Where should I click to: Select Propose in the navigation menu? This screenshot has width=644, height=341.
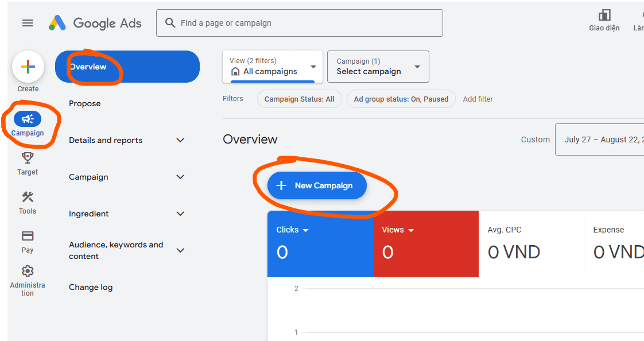84,103
